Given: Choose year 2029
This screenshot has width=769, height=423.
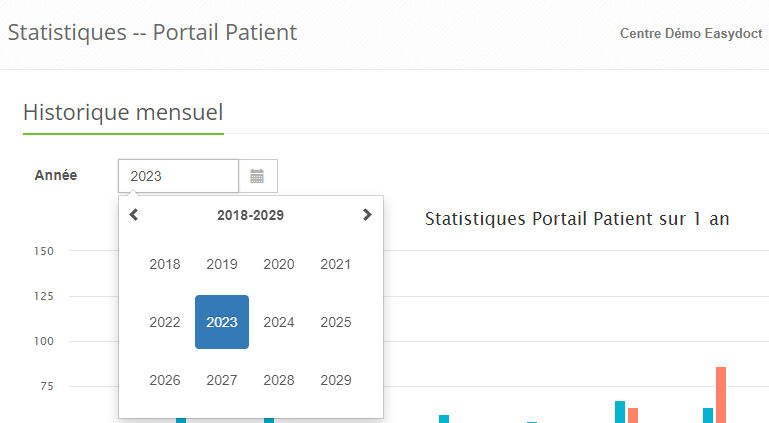Looking at the screenshot, I should pos(336,380).
